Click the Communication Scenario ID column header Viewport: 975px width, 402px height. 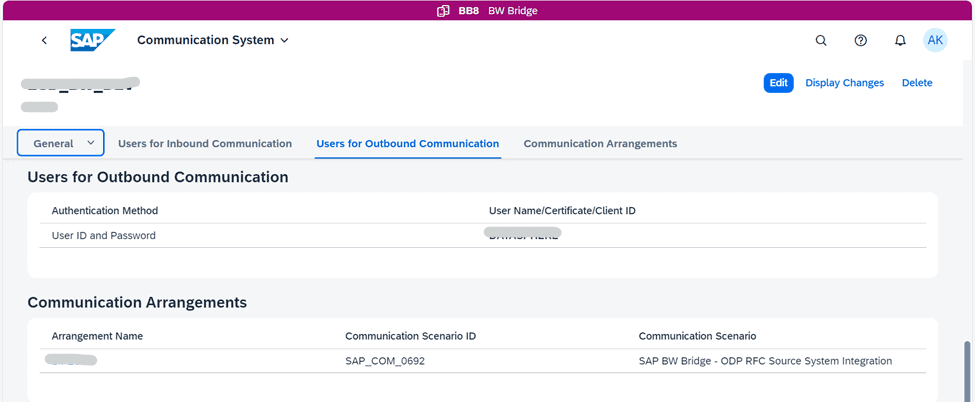(410, 336)
